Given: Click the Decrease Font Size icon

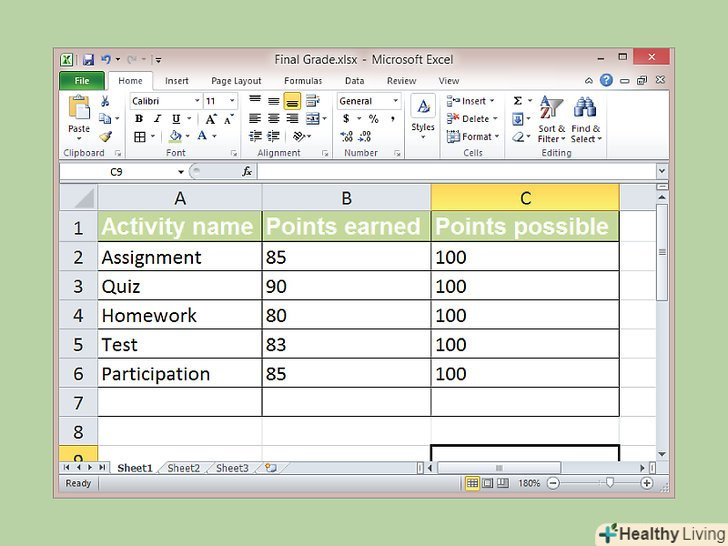Looking at the screenshot, I should point(228,119).
